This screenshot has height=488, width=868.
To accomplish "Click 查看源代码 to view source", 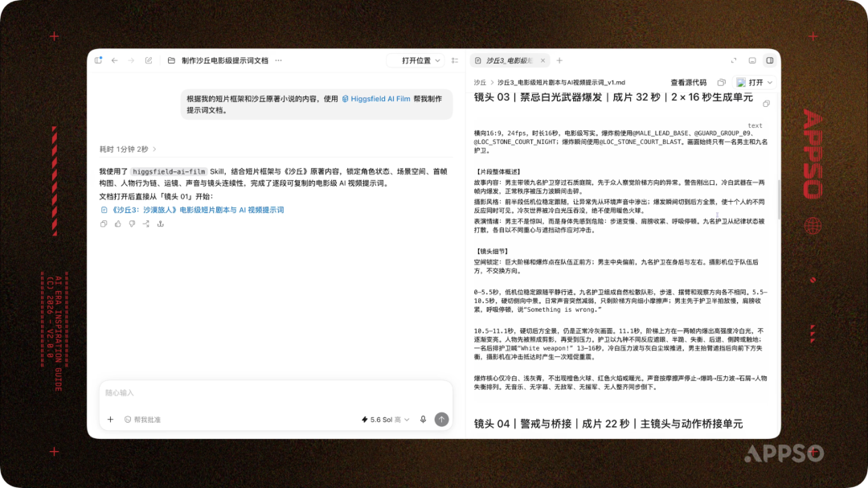I will pos(688,83).
